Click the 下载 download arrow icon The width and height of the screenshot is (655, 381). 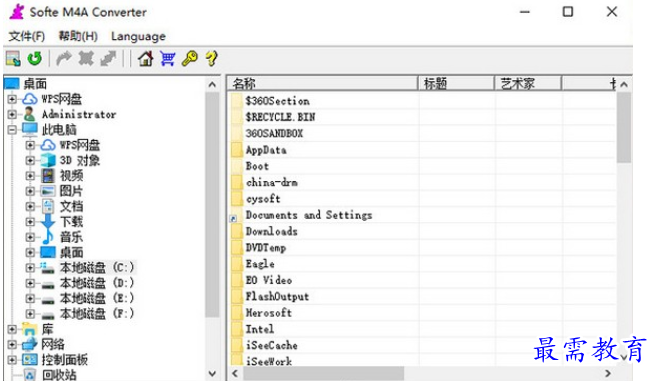[48, 221]
